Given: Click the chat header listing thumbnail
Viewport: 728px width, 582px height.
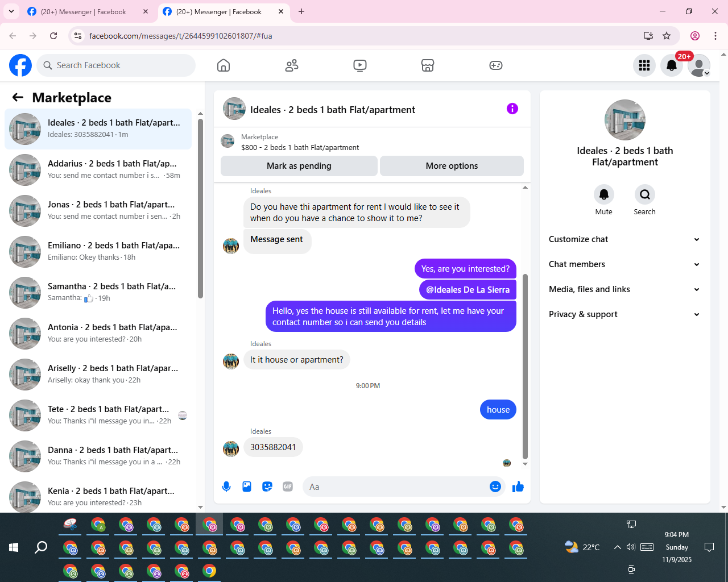Looking at the screenshot, I should click(234, 109).
